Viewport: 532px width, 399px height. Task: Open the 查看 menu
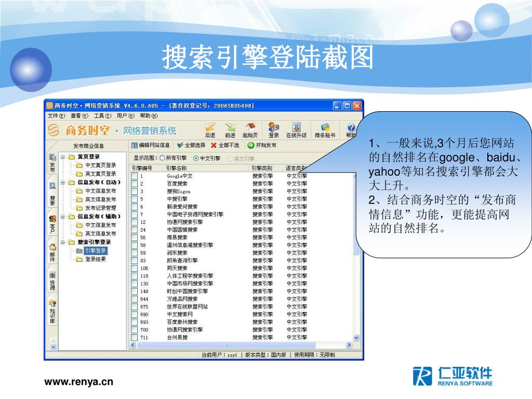tap(79, 116)
